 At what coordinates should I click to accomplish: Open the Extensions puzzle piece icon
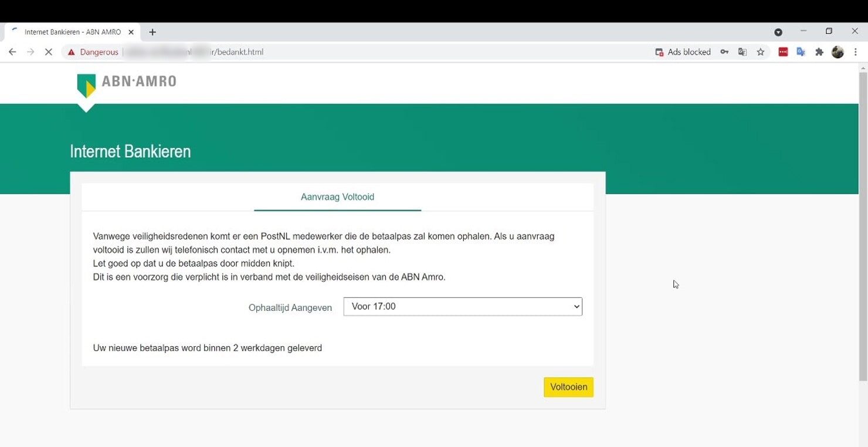tap(819, 52)
